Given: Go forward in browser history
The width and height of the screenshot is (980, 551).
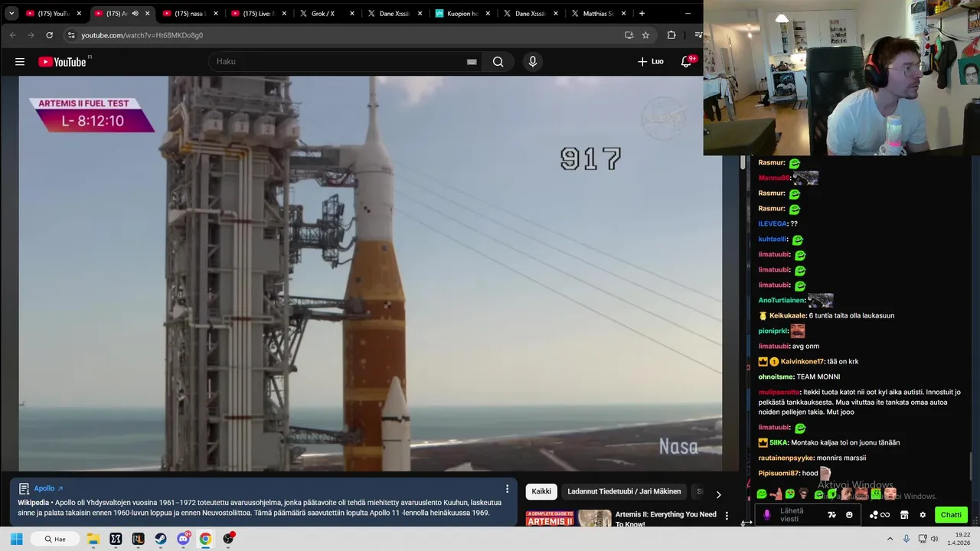Looking at the screenshot, I should pyautogui.click(x=31, y=35).
